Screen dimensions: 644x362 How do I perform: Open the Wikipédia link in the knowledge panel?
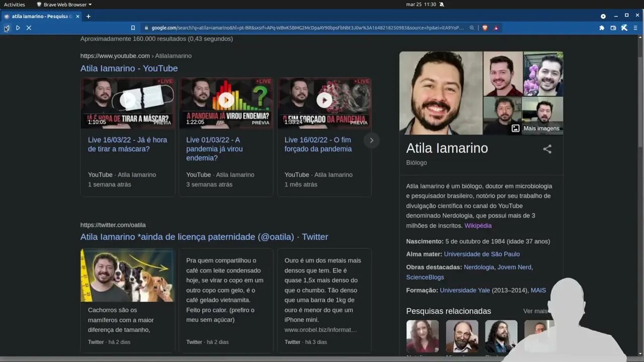pos(478,226)
